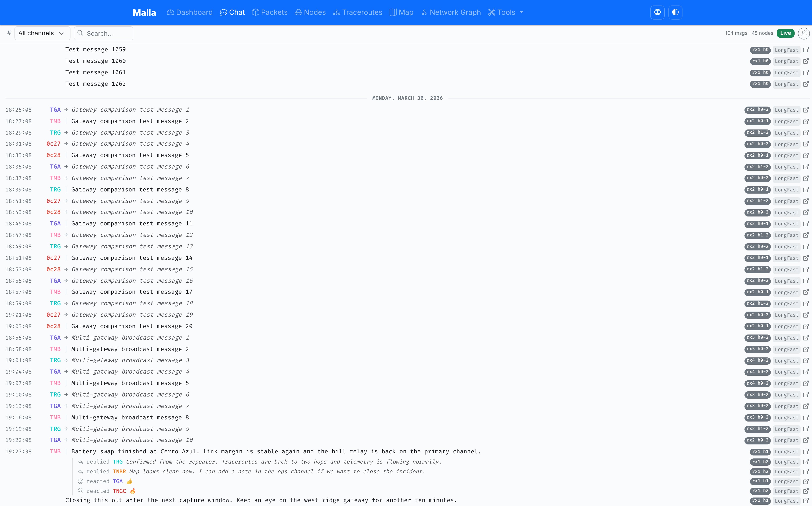This screenshot has width=812, height=506.
Task: Open the Dashboard page
Action: click(x=190, y=12)
